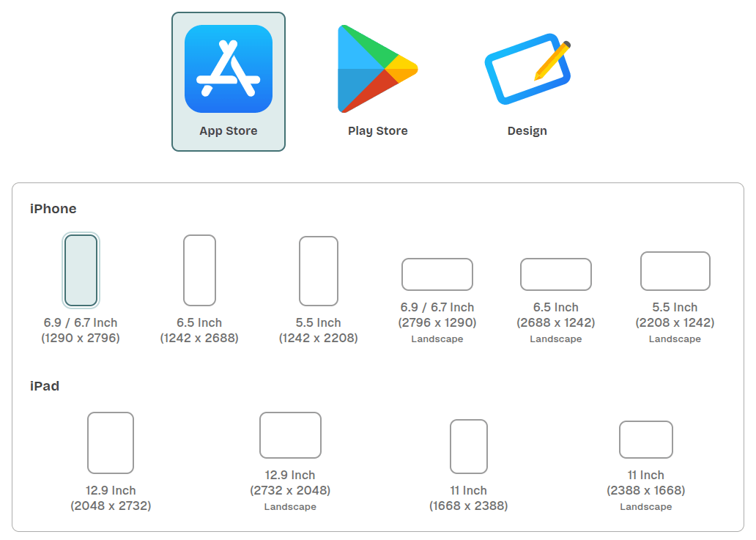Click the iPad section heading
The height and width of the screenshot is (540, 756).
coord(45,386)
